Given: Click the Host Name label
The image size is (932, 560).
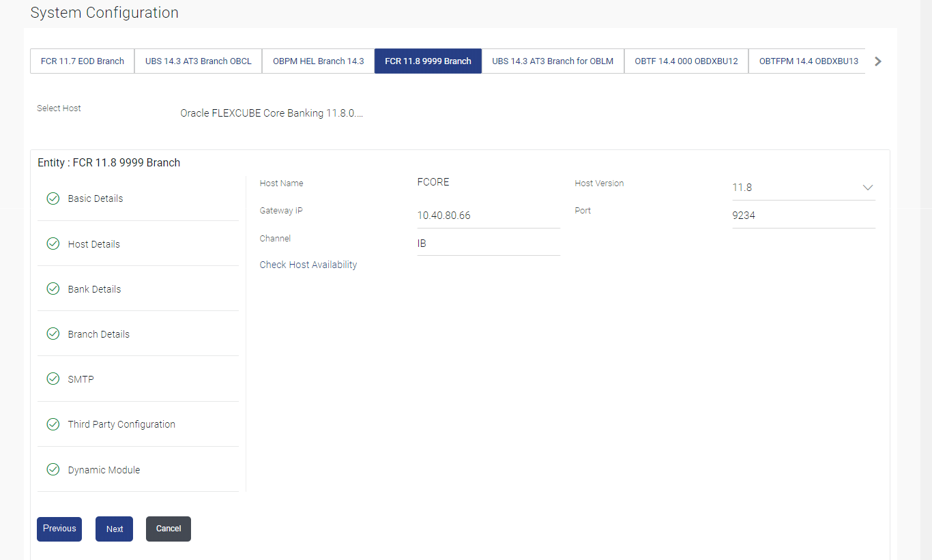Looking at the screenshot, I should [282, 183].
